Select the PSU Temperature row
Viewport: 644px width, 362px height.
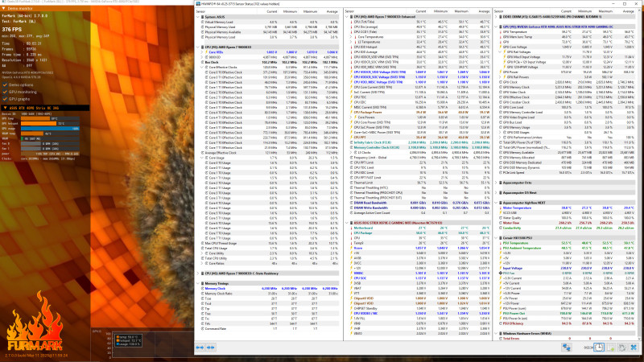point(566,243)
